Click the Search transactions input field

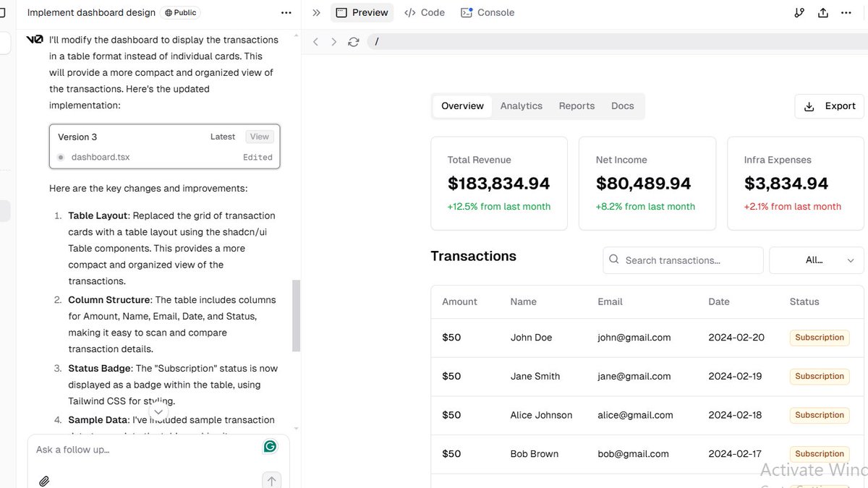[x=683, y=260]
